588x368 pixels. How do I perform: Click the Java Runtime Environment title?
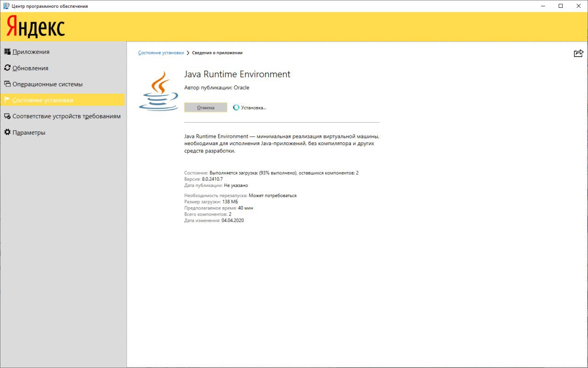coord(237,74)
